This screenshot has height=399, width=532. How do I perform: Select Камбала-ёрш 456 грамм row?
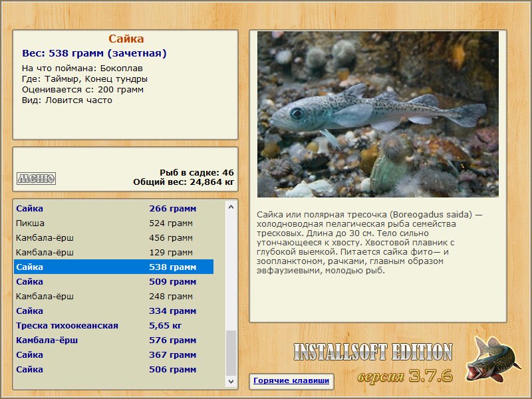[114, 237]
